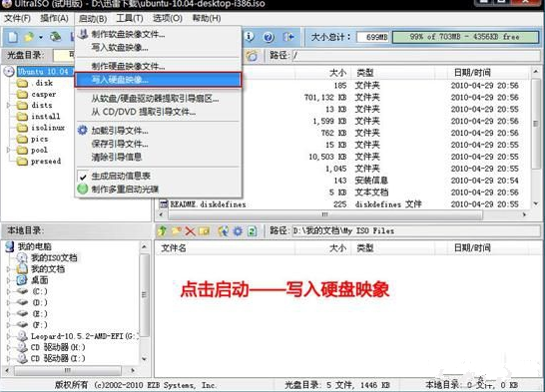Click the red X delete icon
The width and height of the screenshot is (545, 392).
click(190, 230)
